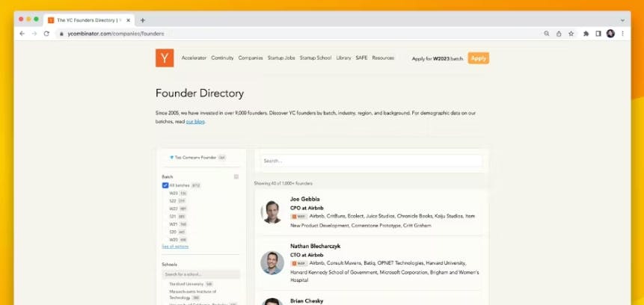The width and height of the screenshot is (644, 305).
Task: Open the Resources menu
Action: tap(383, 58)
